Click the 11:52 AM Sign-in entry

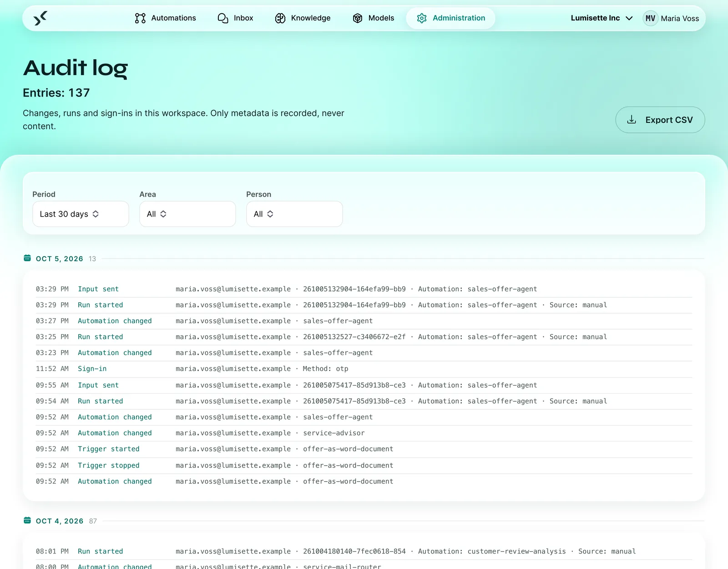364,369
